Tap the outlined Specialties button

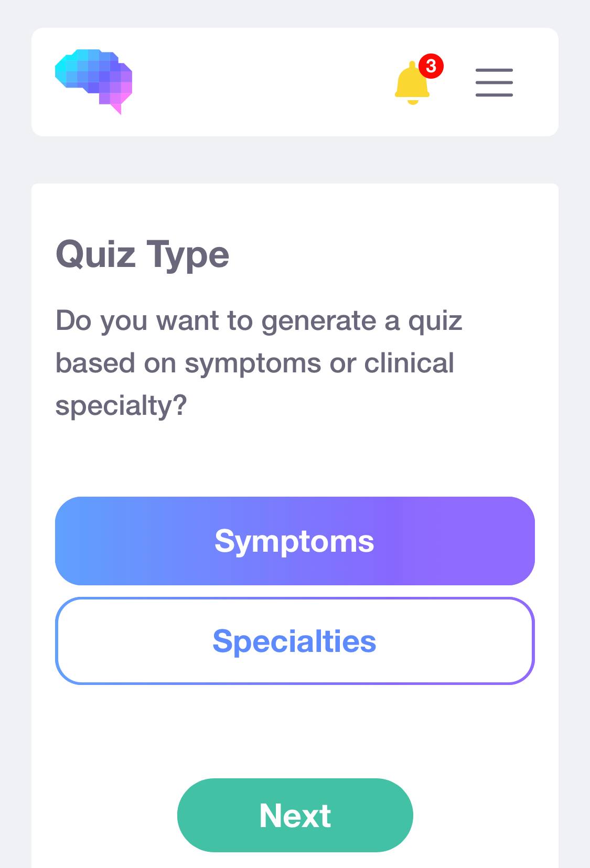point(295,641)
